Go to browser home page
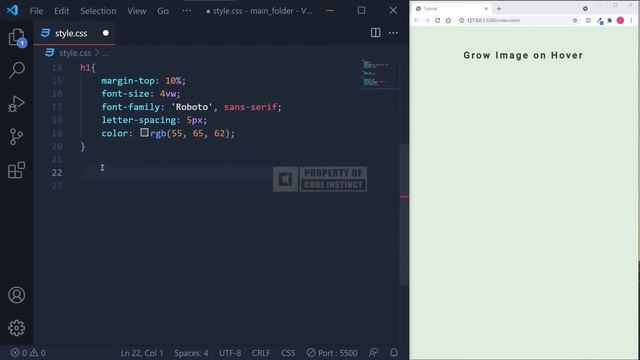The height and width of the screenshot is (360, 640). 448,20
